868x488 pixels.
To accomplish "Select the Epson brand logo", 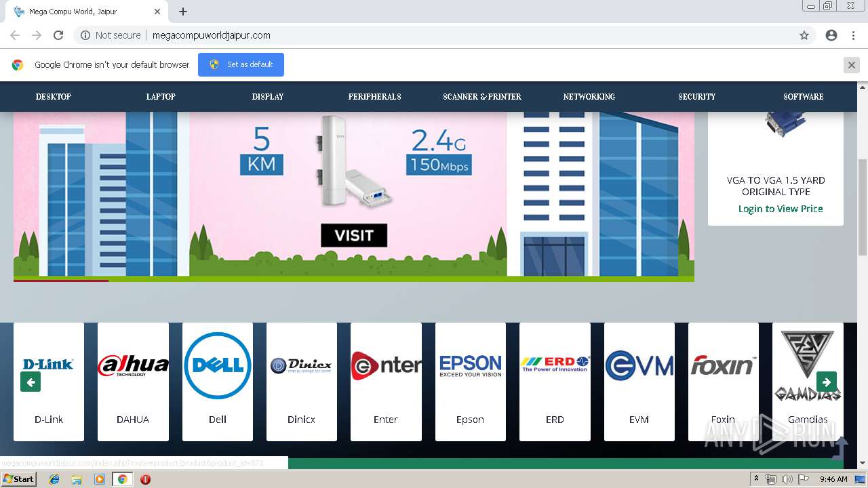I will point(471,366).
